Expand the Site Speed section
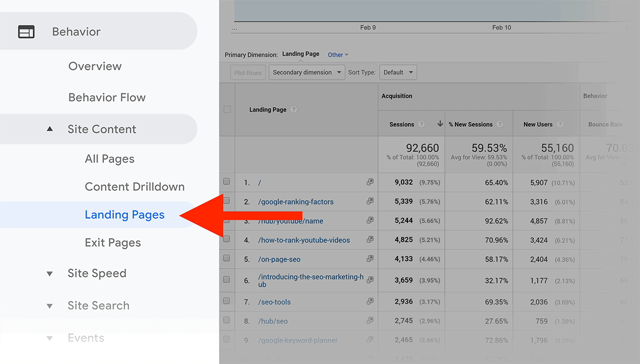640x364 pixels. point(50,274)
